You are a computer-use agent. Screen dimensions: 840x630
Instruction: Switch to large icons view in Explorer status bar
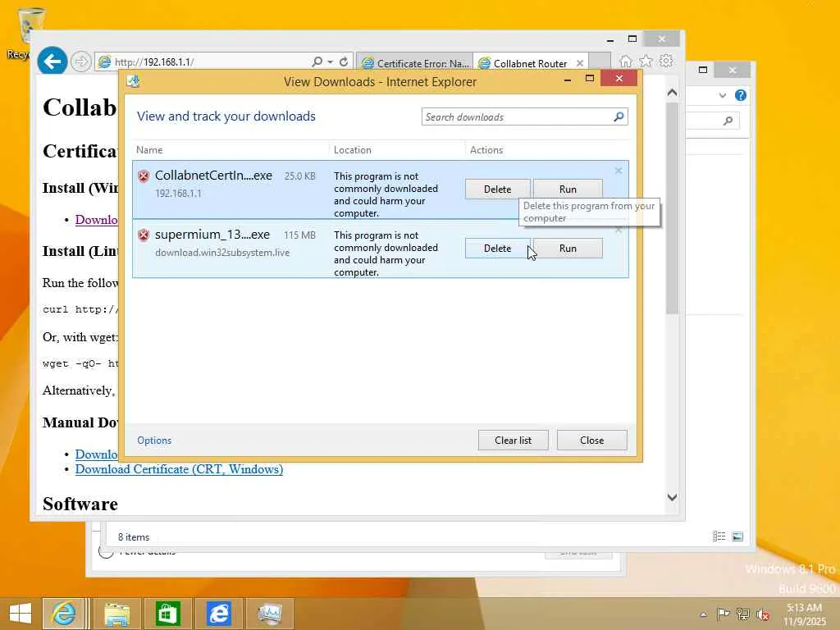click(x=737, y=536)
